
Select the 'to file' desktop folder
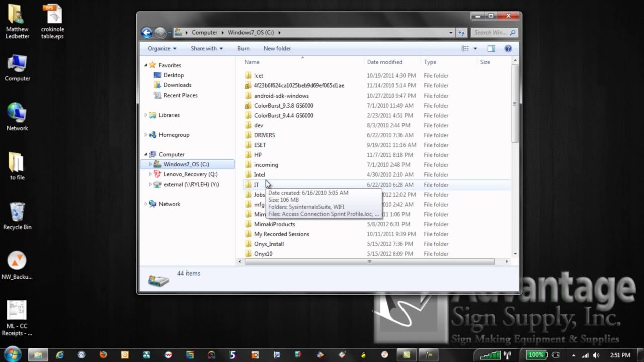[x=17, y=166]
